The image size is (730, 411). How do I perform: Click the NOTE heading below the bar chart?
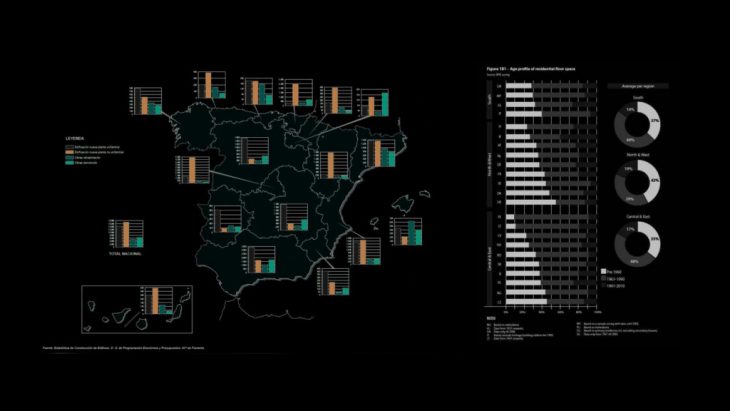coord(492,314)
